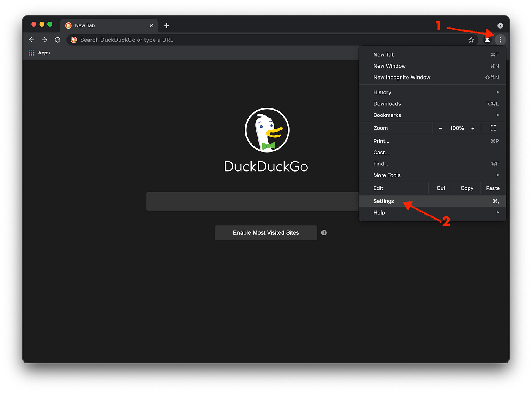Image resolution: width=532 pixels, height=393 pixels.
Task: Choose Print... from the menu
Action: click(432, 141)
